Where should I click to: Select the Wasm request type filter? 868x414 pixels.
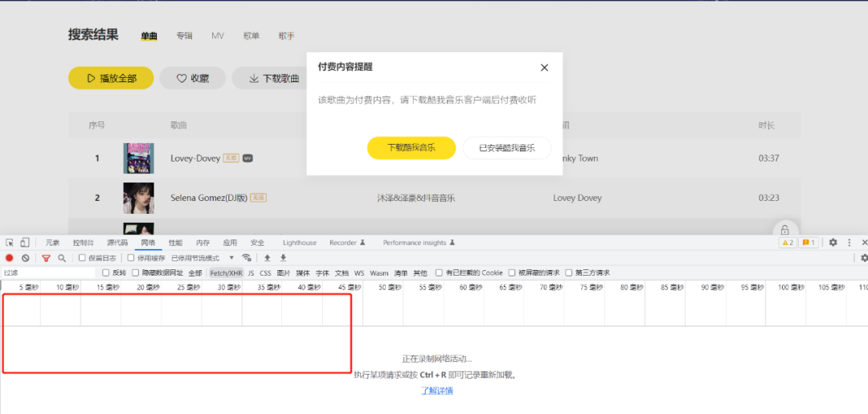[x=379, y=273]
